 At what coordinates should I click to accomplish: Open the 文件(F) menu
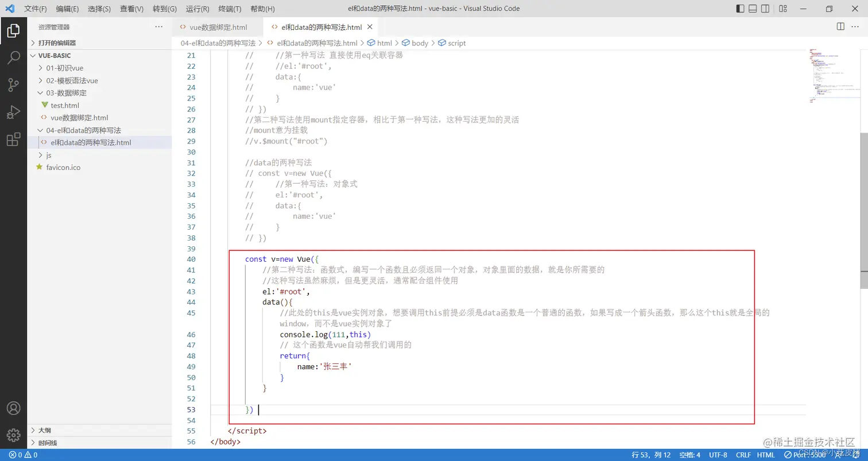36,9
